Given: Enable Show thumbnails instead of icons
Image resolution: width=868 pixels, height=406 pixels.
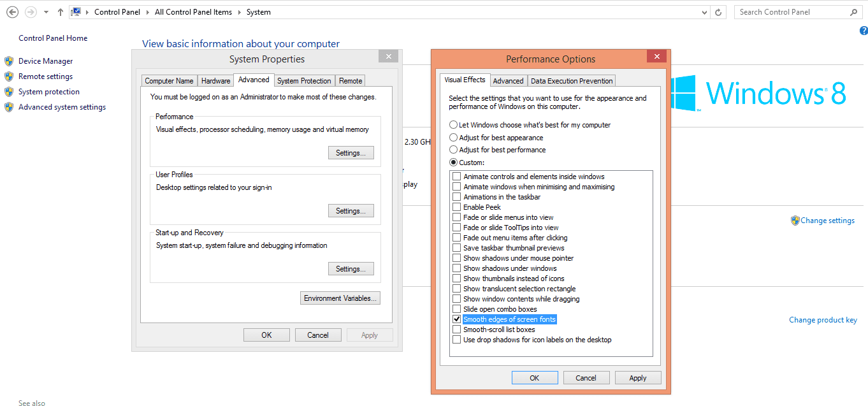Looking at the screenshot, I should tap(456, 279).
